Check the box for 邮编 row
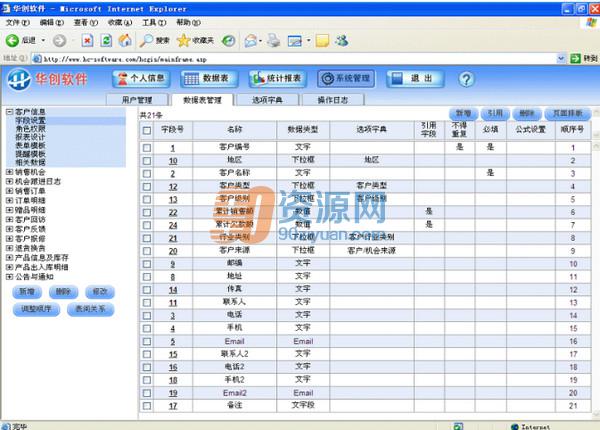Viewport: 600px width, 430px height. coord(147,264)
